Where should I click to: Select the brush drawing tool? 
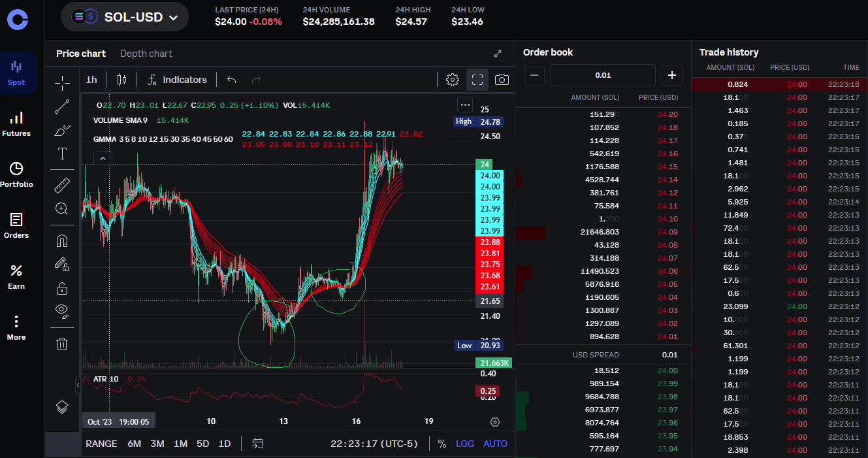coord(62,129)
